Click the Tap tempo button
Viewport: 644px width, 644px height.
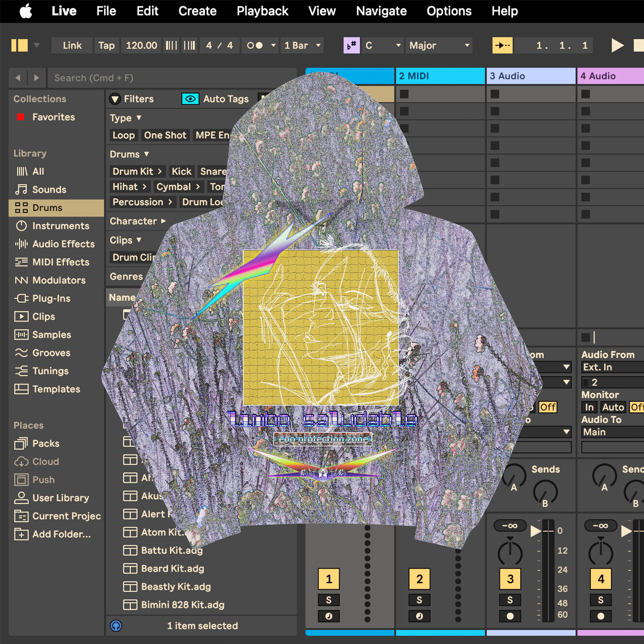pyautogui.click(x=106, y=45)
